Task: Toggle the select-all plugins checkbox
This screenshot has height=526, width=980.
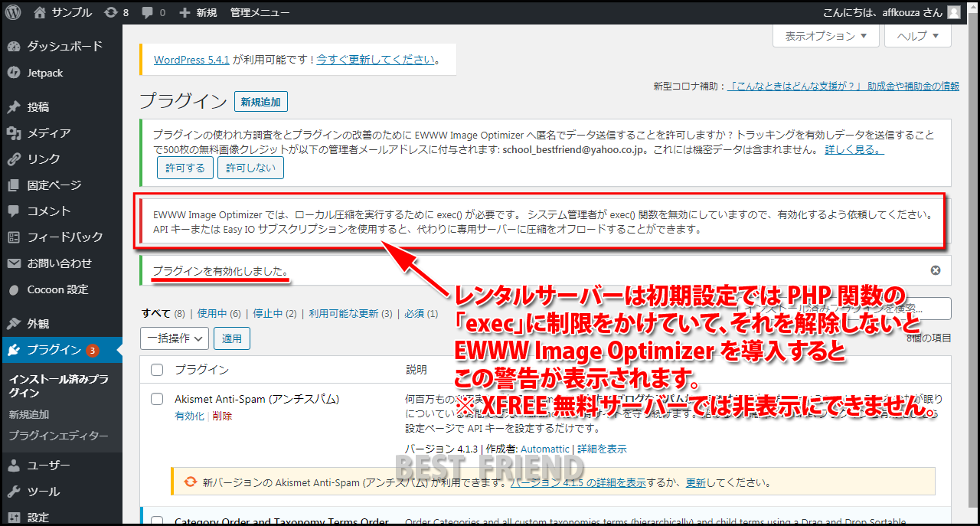Action: tap(157, 370)
